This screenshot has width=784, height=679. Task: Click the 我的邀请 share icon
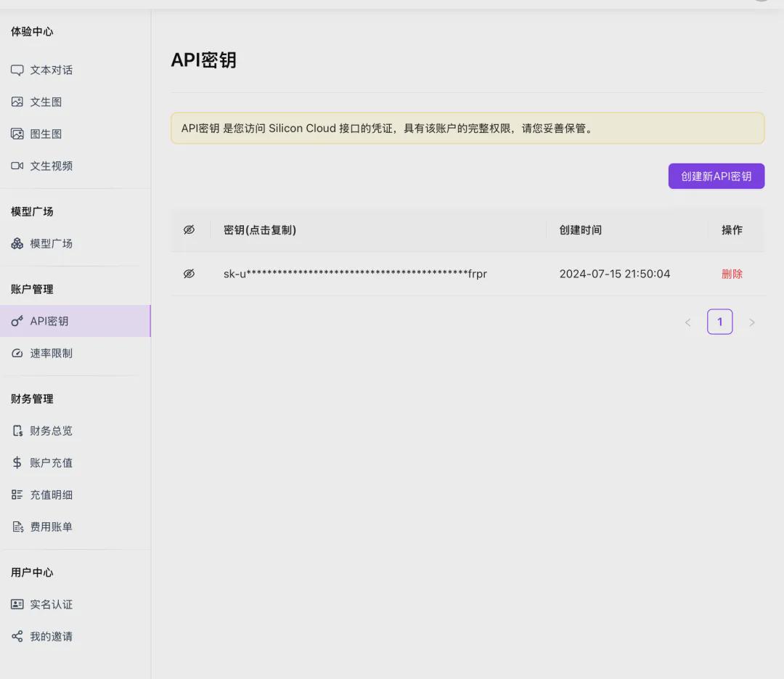[17, 637]
